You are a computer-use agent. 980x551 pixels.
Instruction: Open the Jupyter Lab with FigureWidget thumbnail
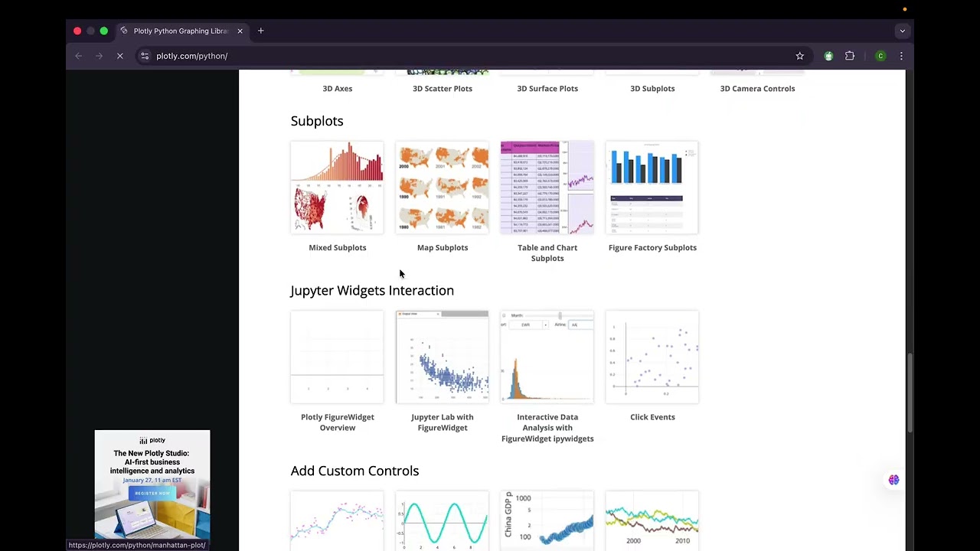coord(442,357)
